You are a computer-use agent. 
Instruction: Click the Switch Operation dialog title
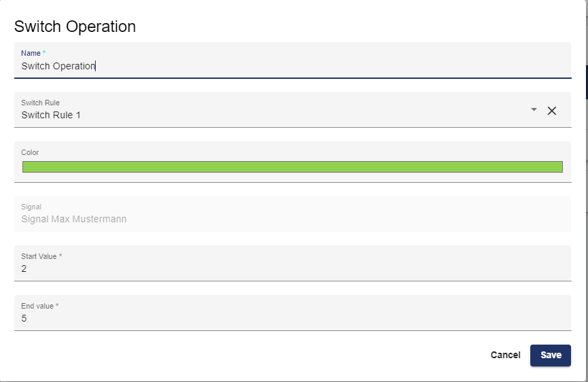pos(75,27)
